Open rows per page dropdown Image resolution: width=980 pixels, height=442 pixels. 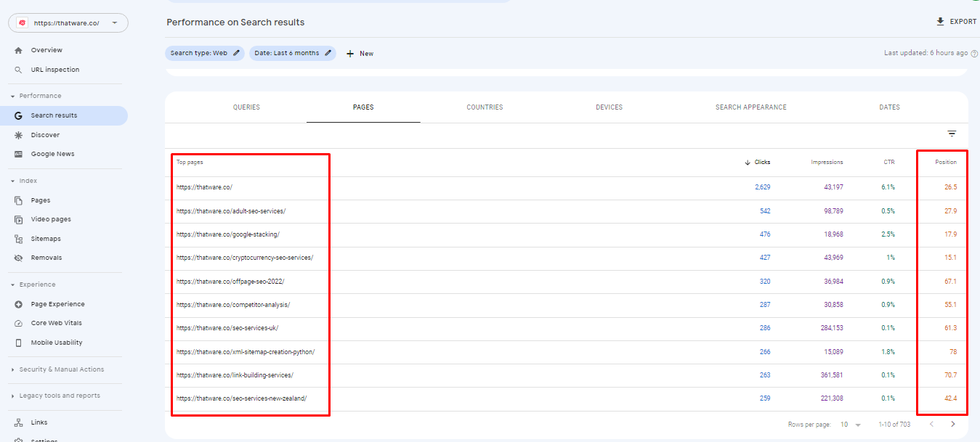(850, 424)
